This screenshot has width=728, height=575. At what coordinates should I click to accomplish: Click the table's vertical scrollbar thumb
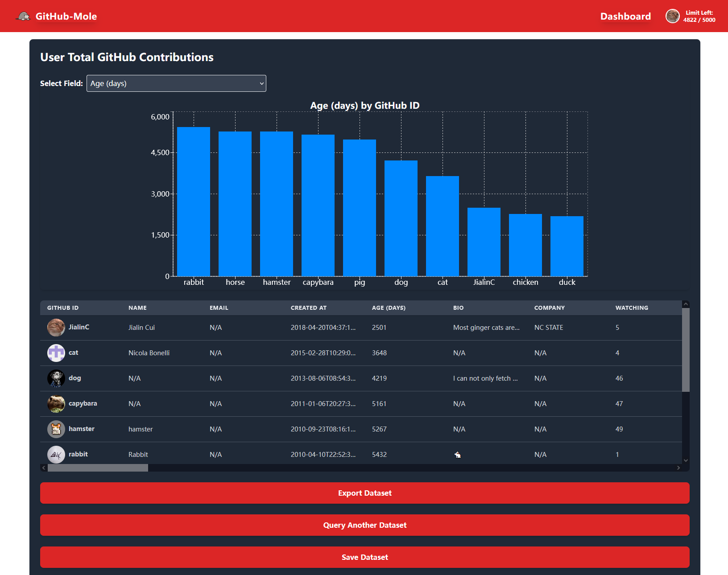[686, 349]
